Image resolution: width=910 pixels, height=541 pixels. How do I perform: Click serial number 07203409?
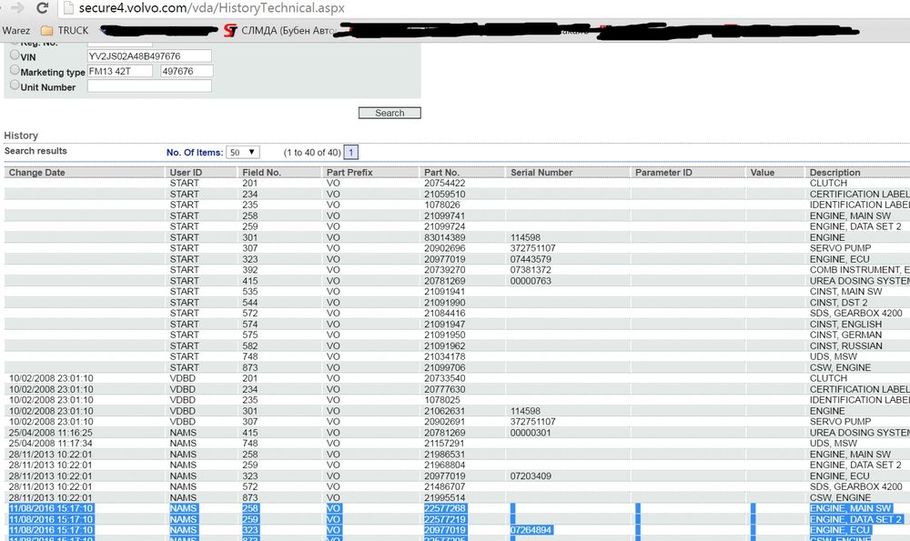point(530,476)
